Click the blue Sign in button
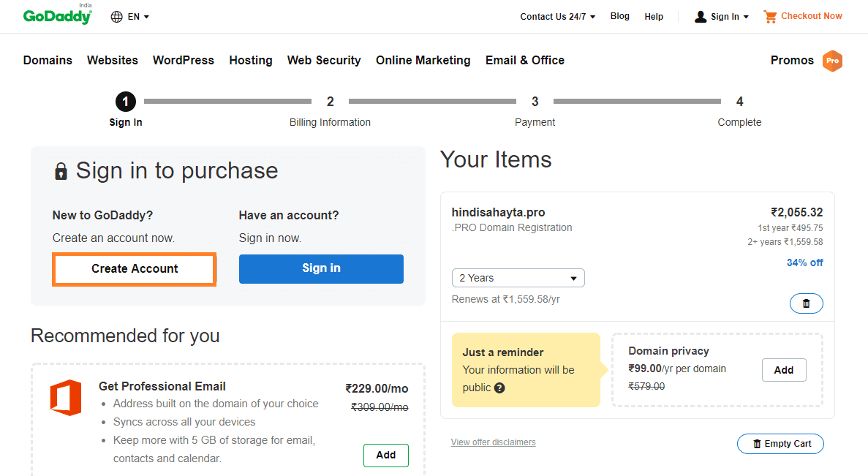Screen dimensions: 868x476 (x=321, y=269)
